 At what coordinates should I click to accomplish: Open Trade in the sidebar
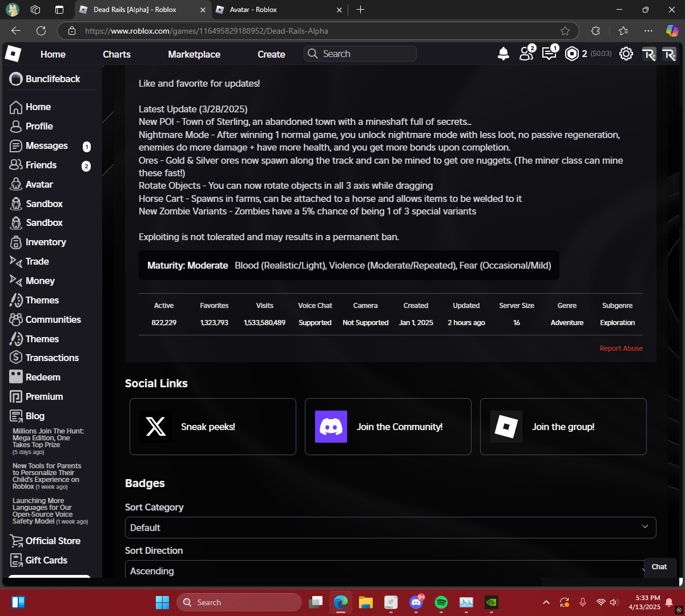29,262
